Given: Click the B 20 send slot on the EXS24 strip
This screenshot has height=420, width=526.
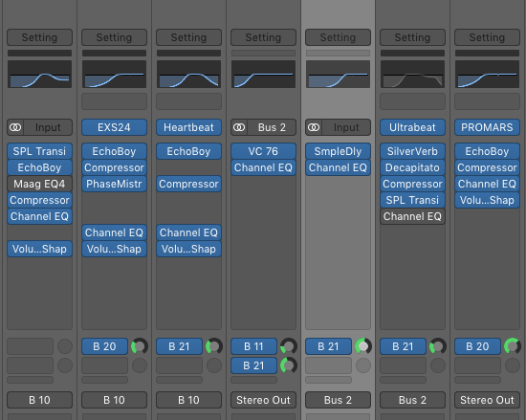Looking at the screenshot, I should [x=104, y=346].
